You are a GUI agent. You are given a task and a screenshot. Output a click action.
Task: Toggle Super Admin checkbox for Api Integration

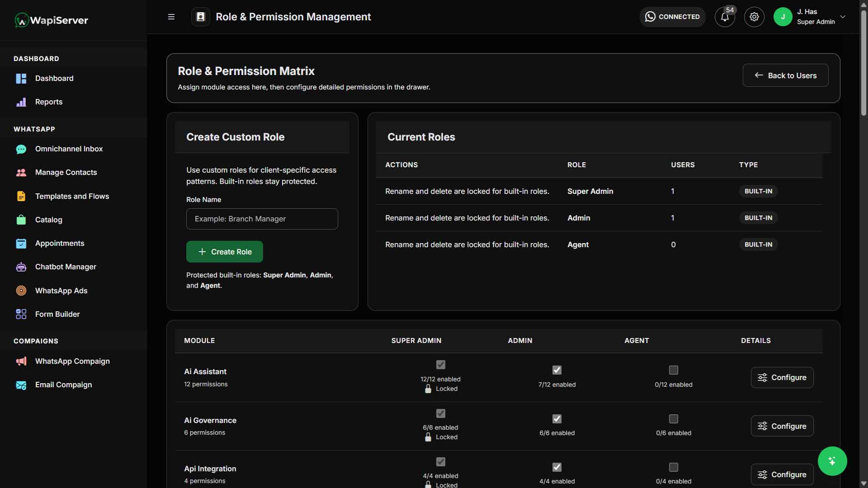click(441, 462)
